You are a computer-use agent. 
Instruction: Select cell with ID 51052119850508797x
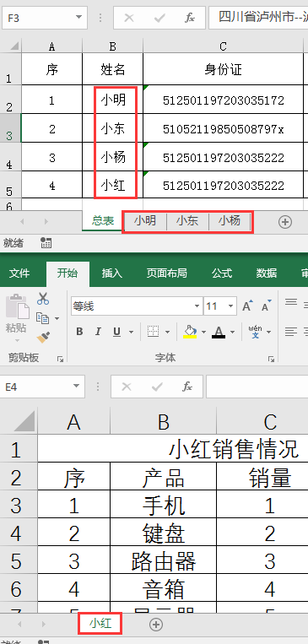[223, 128]
